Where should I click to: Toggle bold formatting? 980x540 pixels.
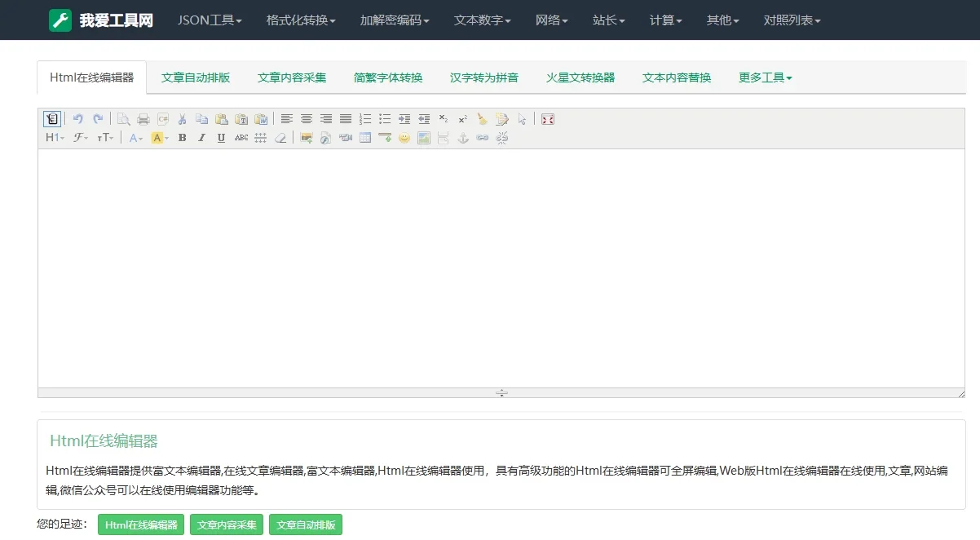182,138
